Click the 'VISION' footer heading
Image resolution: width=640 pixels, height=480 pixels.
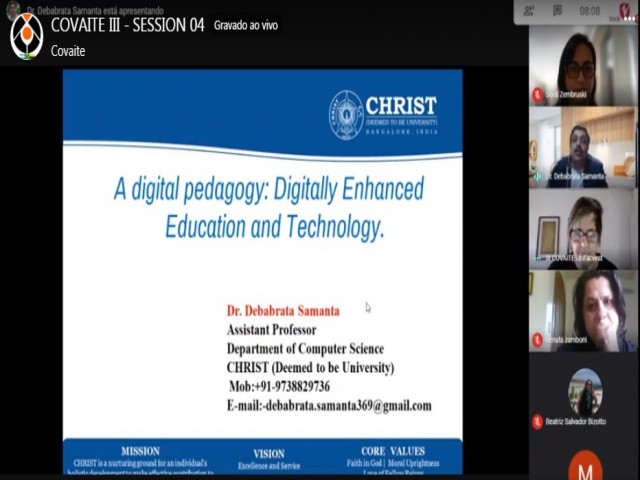pyautogui.click(x=269, y=454)
